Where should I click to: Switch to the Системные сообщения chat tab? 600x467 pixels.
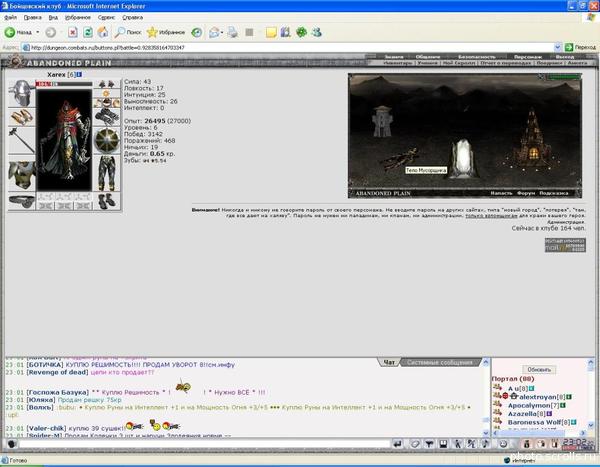439,362
